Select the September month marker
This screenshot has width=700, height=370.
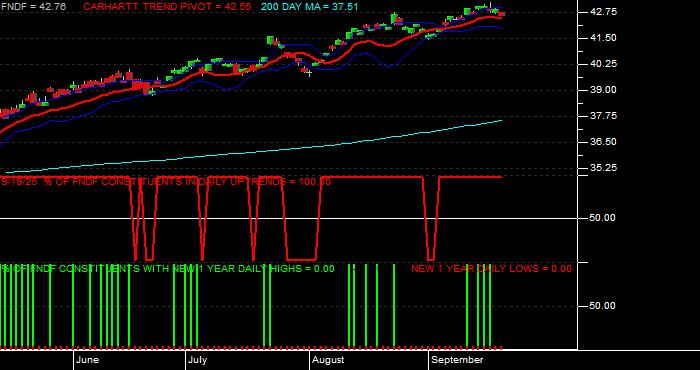458,360
